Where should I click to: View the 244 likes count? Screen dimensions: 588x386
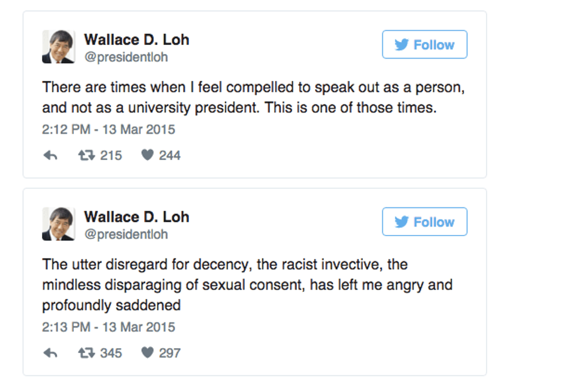(x=170, y=155)
